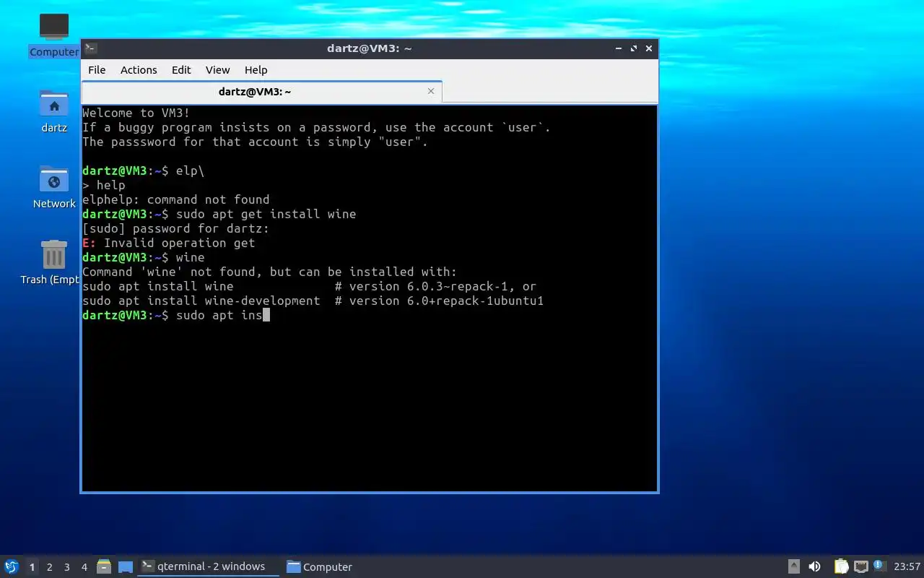Open the clipboard manager tray icon

tap(842, 567)
